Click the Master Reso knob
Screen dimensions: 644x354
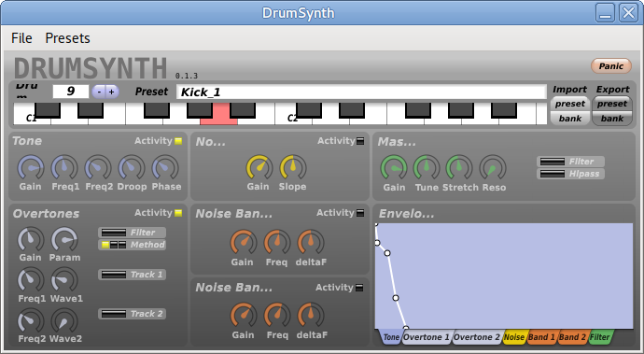coord(493,168)
